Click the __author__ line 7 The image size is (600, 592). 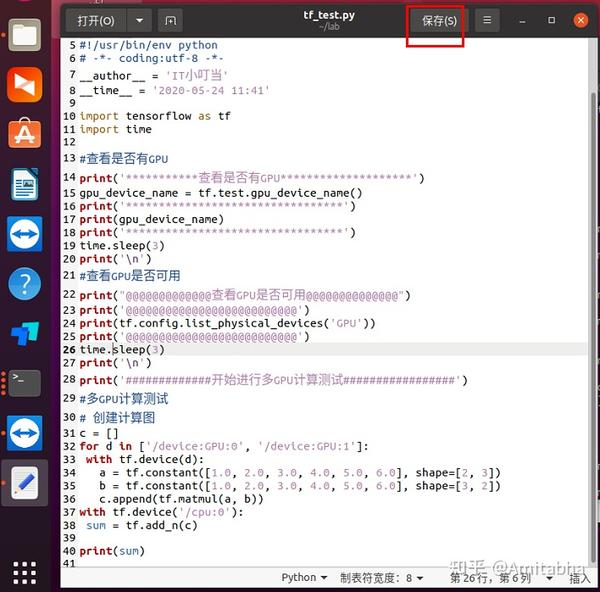(x=153, y=75)
